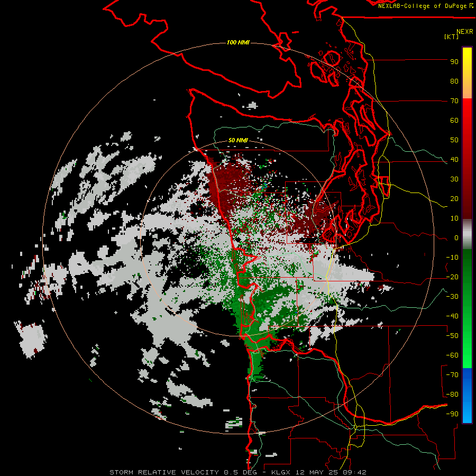Click the [KT] units label
Viewport: 476px width, 476px height.
pyautogui.click(x=451, y=36)
